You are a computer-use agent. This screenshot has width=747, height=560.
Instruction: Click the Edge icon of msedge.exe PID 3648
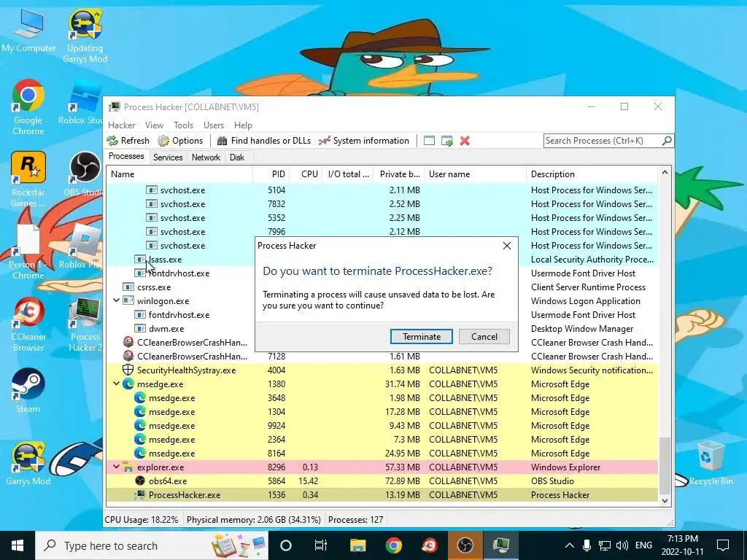click(140, 397)
